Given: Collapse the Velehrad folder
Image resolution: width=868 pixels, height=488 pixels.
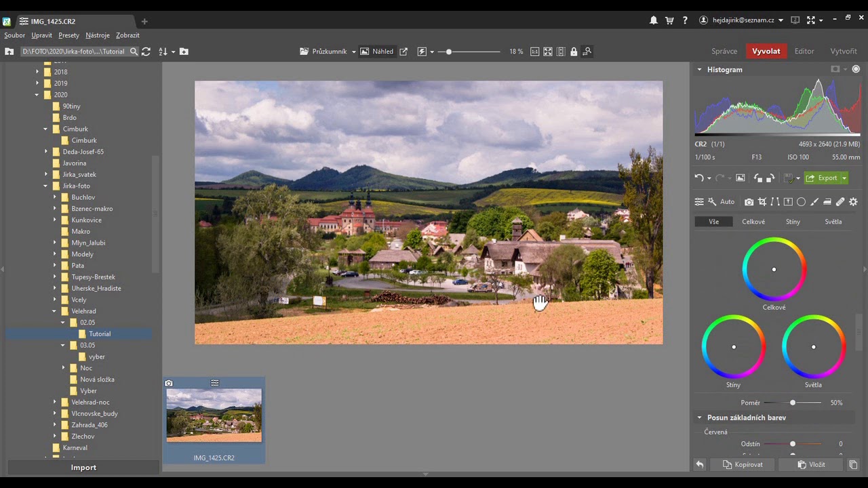Looking at the screenshot, I should (55, 311).
